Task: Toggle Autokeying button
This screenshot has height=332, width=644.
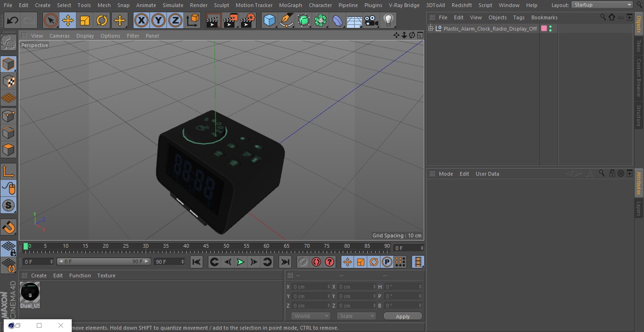Action: pos(316,262)
